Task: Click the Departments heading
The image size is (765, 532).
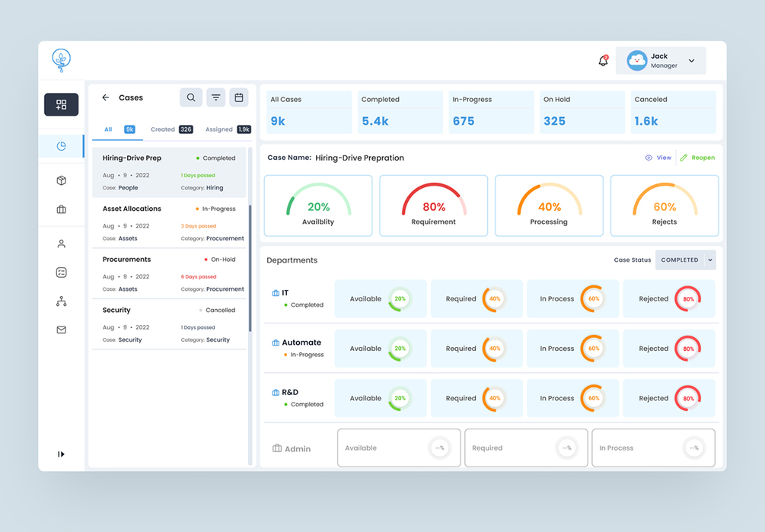Action: pos(292,260)
